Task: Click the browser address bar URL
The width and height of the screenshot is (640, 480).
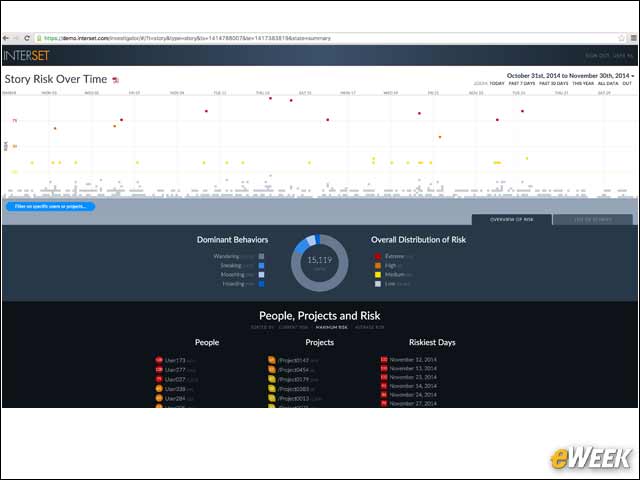Action: (187, 38)
